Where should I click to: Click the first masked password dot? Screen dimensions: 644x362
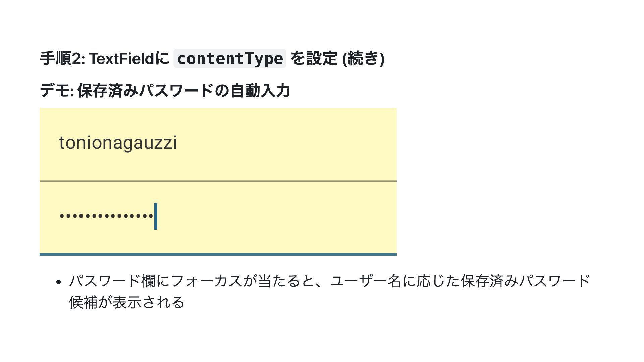tap(62, 216)
